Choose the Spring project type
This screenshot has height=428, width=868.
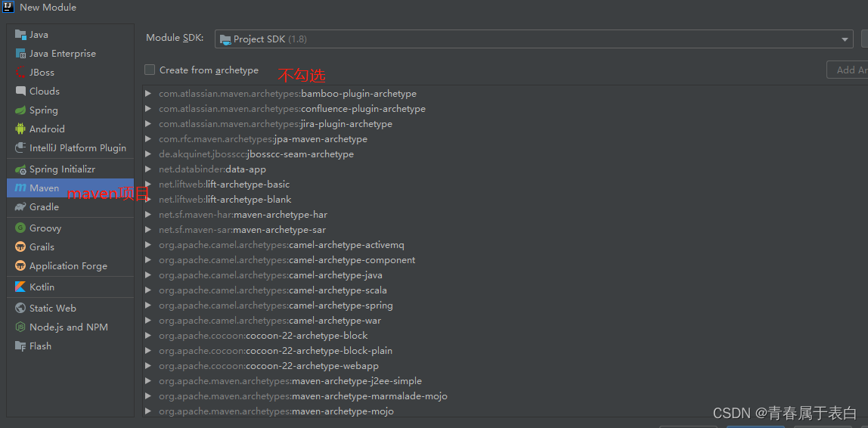coord(70,110)
